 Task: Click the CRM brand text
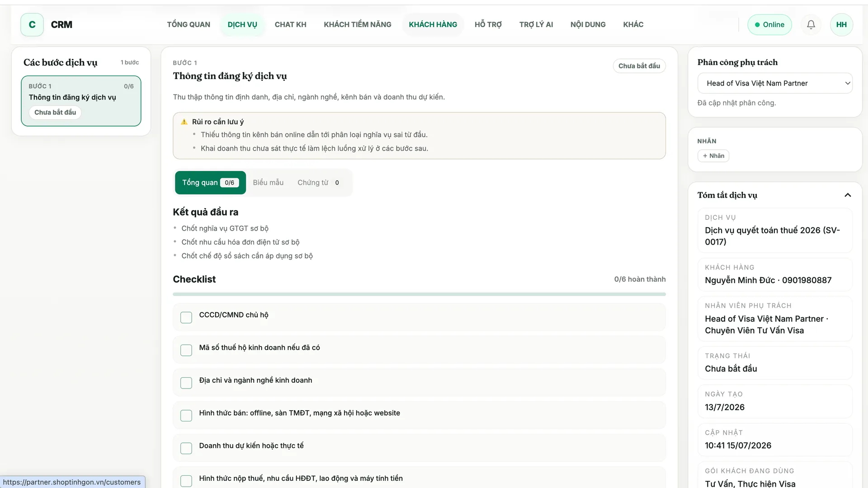point(61,24)
